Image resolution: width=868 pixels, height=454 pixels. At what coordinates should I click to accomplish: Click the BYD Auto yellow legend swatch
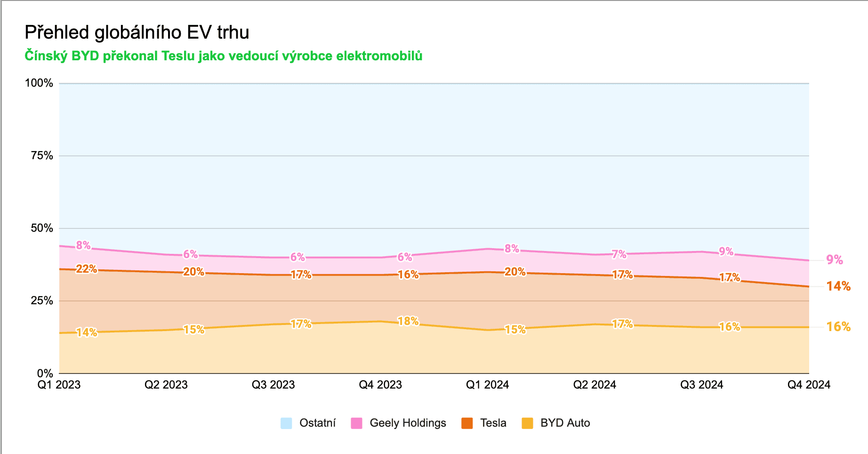point(527,423)
